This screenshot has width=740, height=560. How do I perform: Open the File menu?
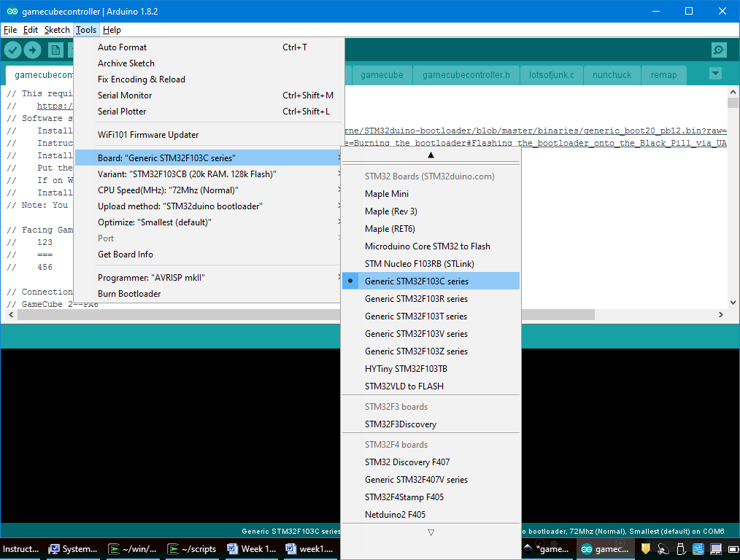coord(10,30)
